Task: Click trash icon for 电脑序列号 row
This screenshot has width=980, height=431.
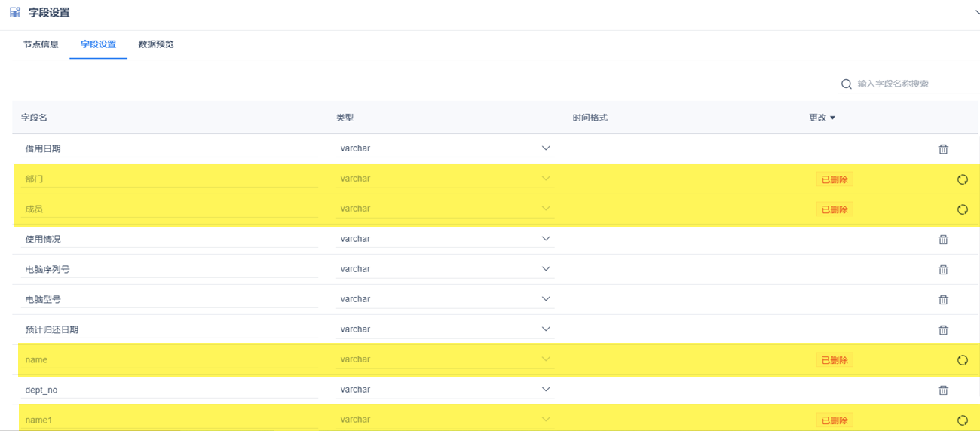Action: point(943,270)
